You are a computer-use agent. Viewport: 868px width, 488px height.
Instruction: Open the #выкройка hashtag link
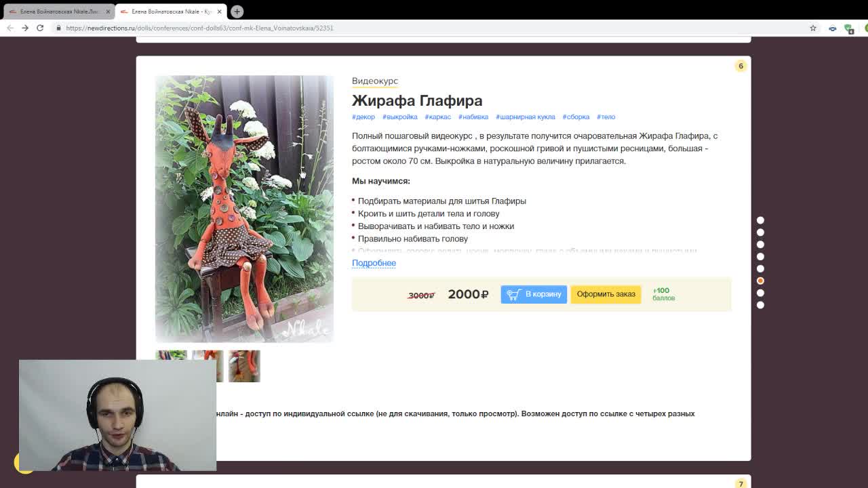[399, 117]
